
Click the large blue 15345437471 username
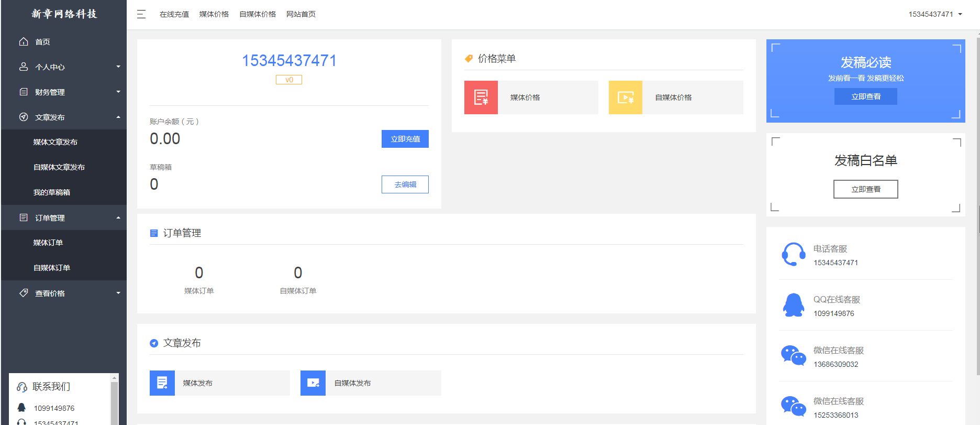(289, 61)
